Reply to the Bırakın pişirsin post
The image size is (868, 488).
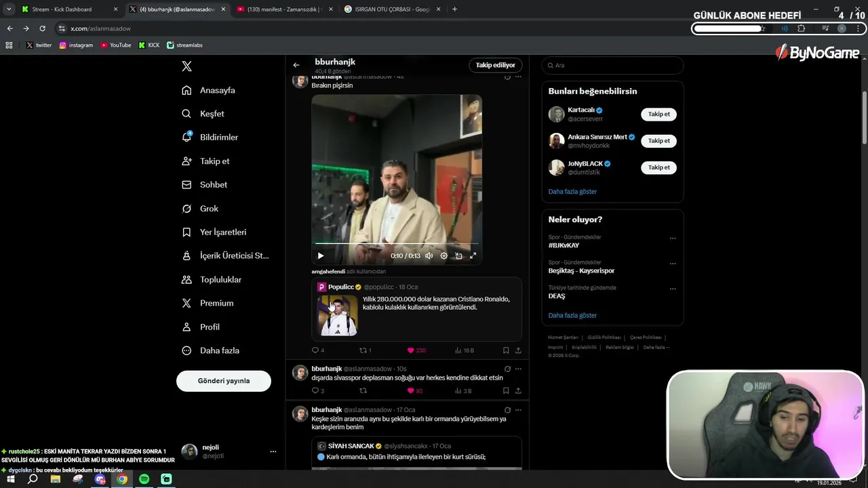318,350
